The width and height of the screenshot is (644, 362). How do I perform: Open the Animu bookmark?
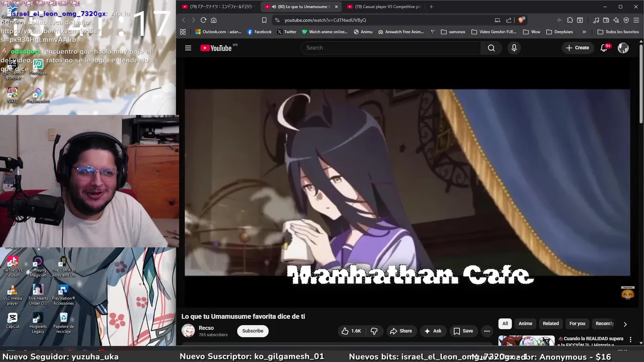[x=363, y=32]
